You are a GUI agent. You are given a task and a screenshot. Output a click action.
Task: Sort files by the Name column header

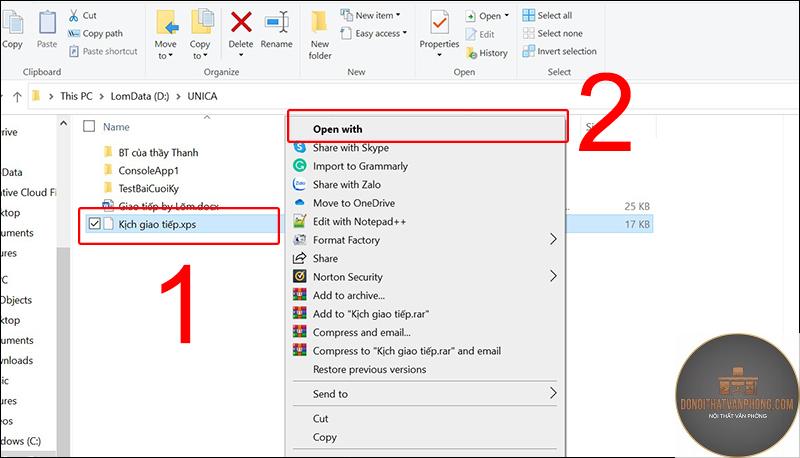pos(116,127)
